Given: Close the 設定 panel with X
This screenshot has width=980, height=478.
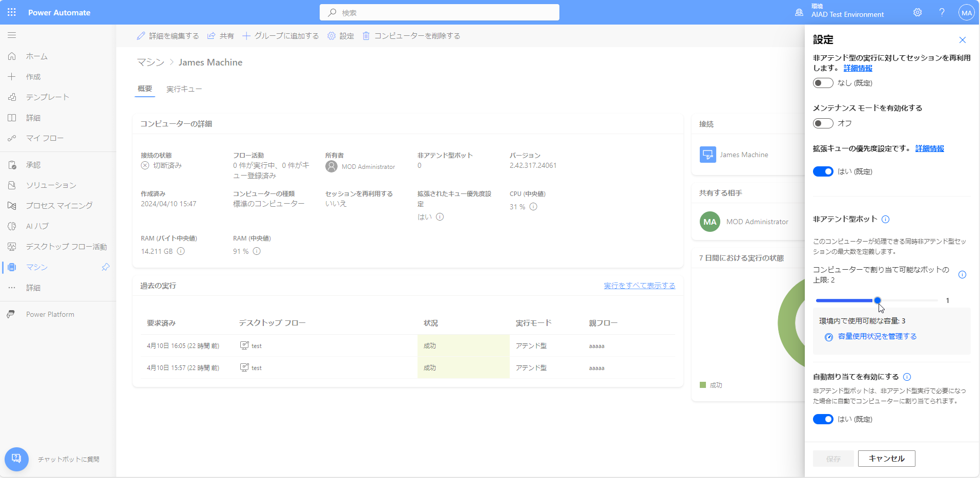Looking at the screenshot, I should 963,40.
